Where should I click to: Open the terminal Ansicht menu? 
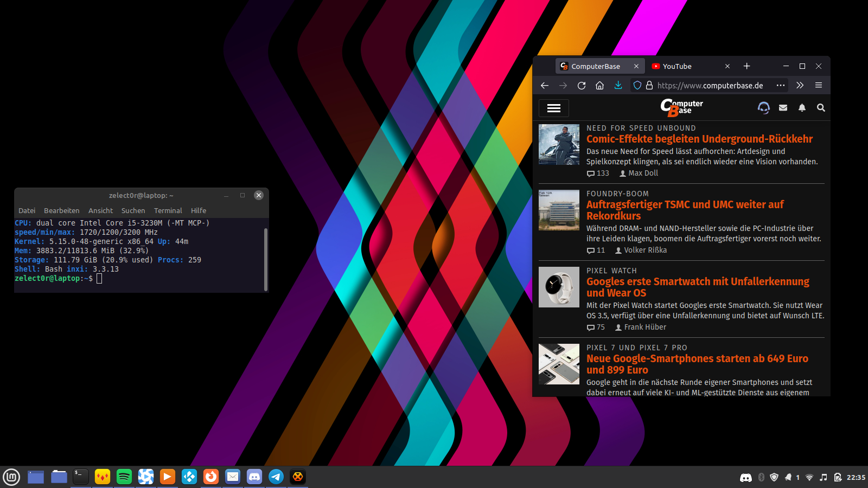point(101,211)
